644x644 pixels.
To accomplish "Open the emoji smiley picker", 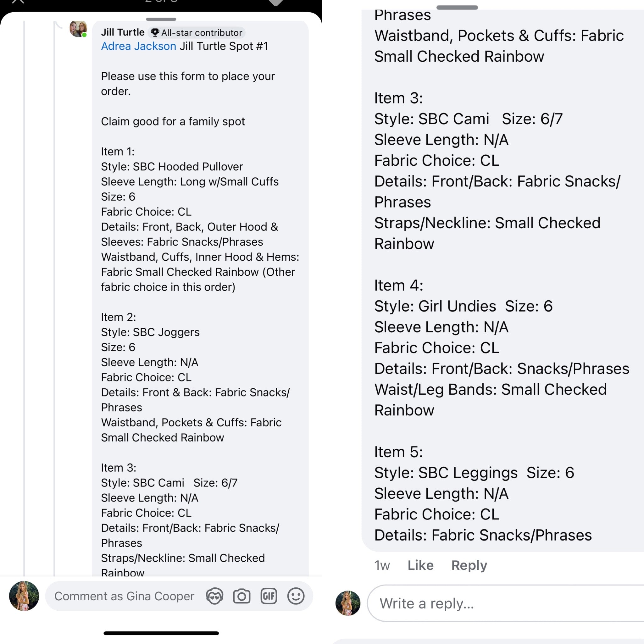I will click(x=296, y=596).
